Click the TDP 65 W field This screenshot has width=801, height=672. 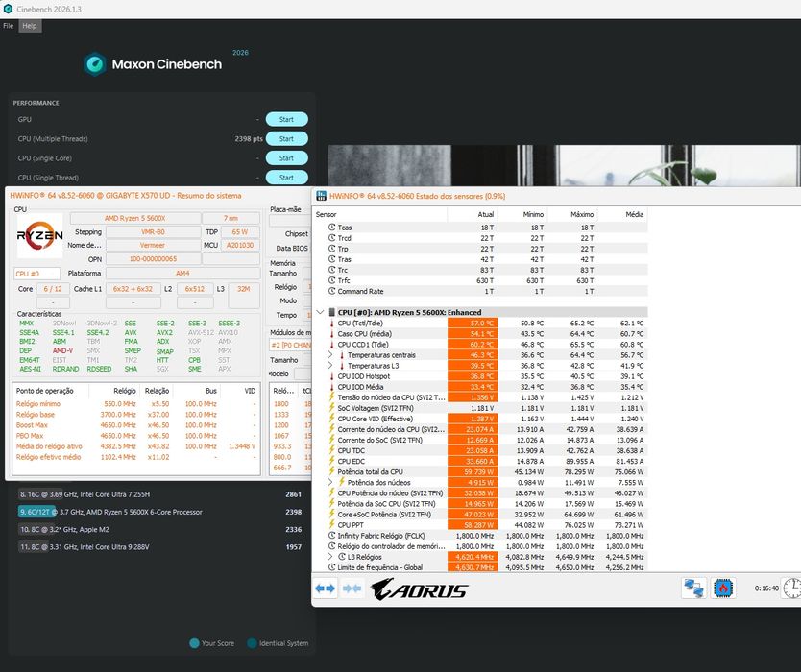240,231
